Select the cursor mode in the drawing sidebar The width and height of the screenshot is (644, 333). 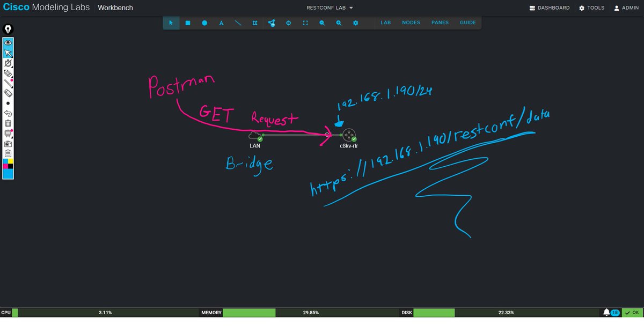pyautogui.click(x=8, y=53)
